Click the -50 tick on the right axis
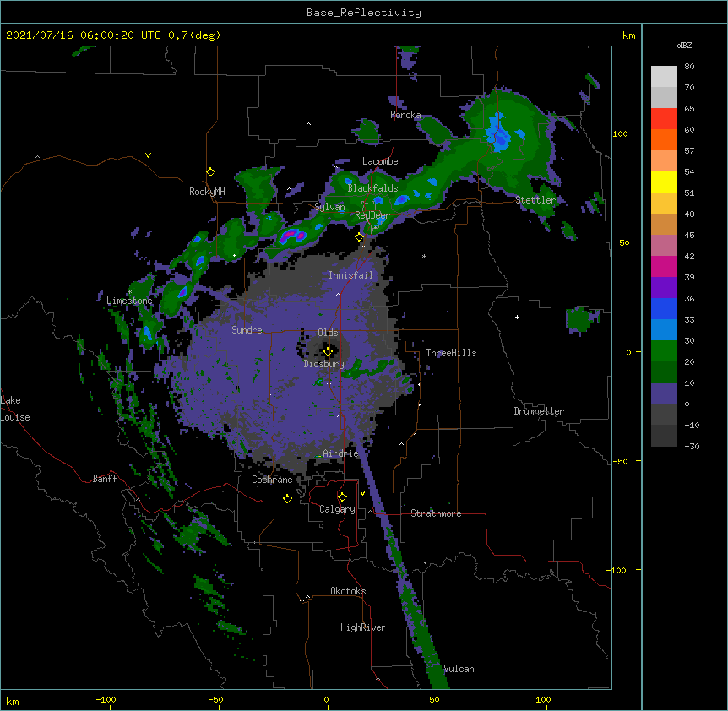The height and width of the screenshot is (711, 728). 620,461
